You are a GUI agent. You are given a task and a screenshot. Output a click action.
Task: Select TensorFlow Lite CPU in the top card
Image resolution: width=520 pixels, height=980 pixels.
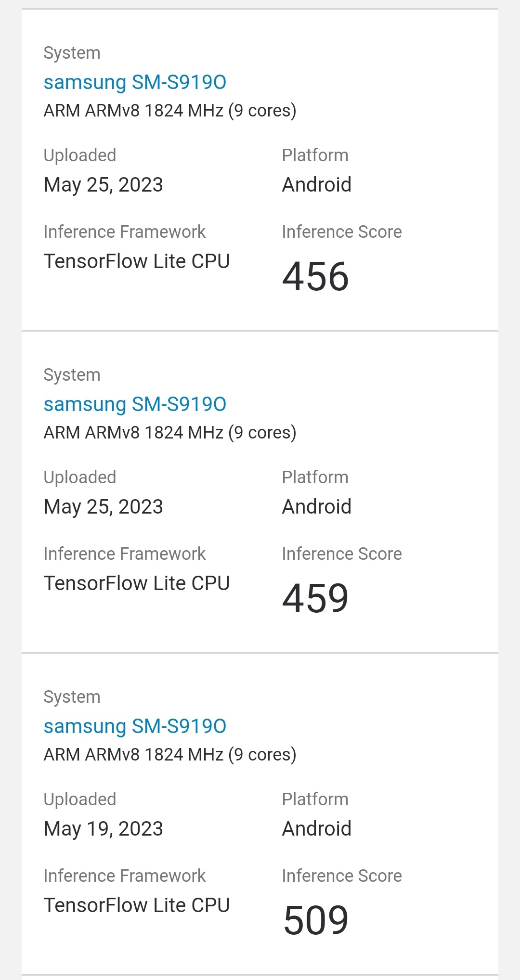pos(137,261)
